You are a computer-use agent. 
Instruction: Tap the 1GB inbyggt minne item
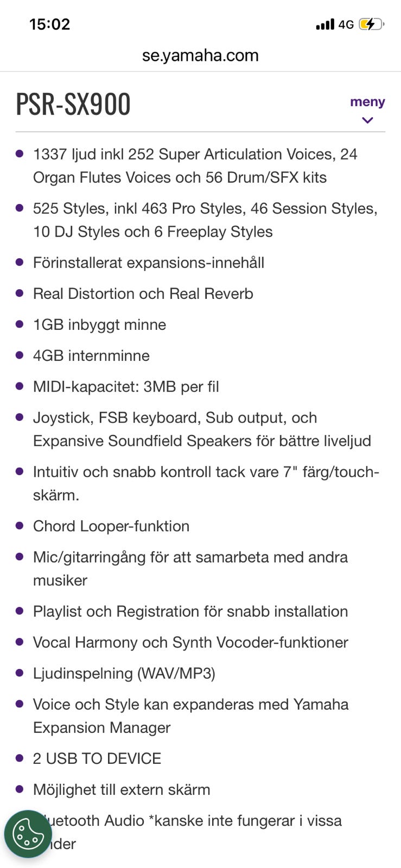click(x=100, y=324)
